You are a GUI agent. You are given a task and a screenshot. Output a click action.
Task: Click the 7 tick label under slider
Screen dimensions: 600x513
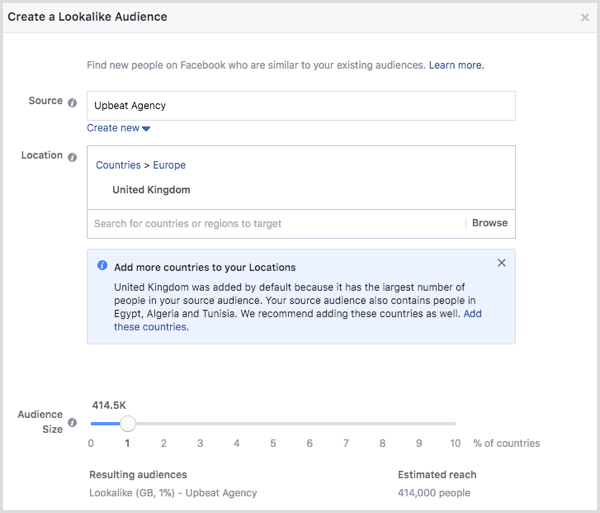(x=346, y=443)
